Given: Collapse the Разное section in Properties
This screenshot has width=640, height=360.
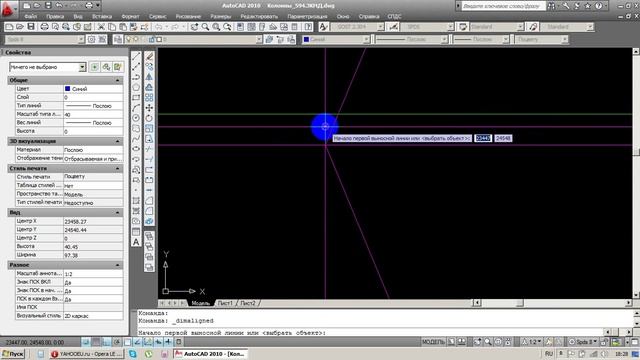Looking at the screenshot, I should (118, 265).
